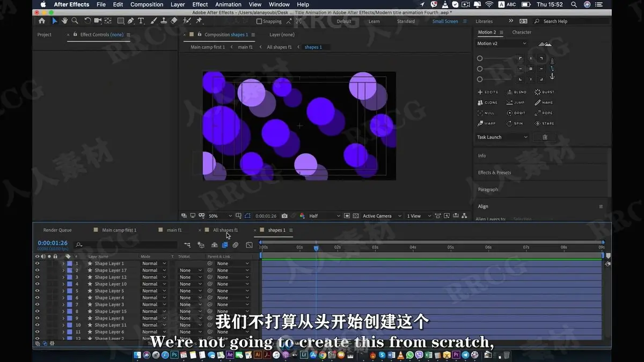Viewport: 644px width, 362px height.
Task: Toggle hide shy layers switch in timeline
Action: tap(214, 245)
